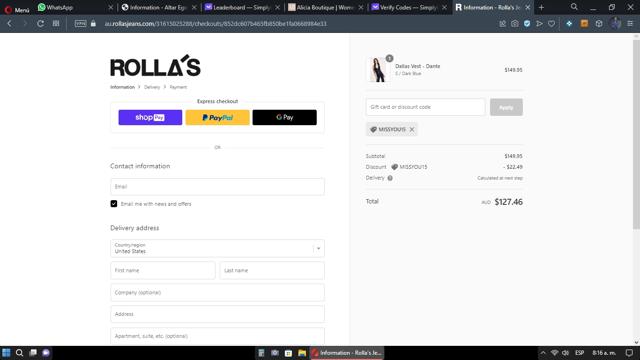
Task: Add page to bookmarks heart icon
Action: 551,24
